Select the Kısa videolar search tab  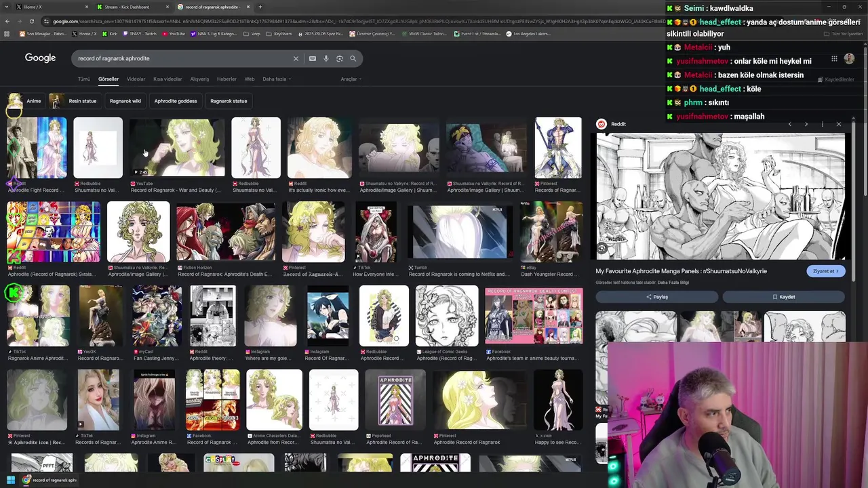pyautogui.click(x=167, y=79)
